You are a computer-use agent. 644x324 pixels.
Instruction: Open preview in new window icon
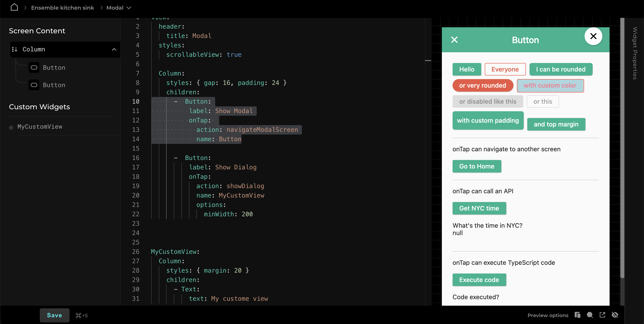coord(602,315)
